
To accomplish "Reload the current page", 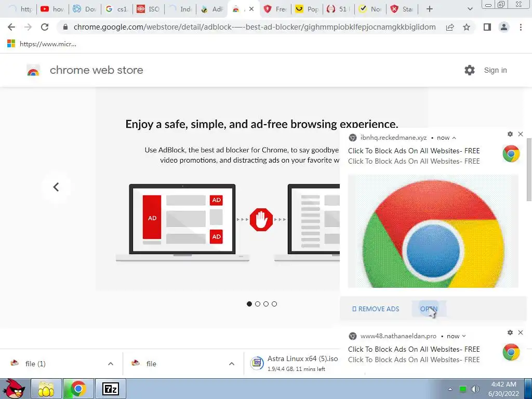I will [x=45, y=27].
